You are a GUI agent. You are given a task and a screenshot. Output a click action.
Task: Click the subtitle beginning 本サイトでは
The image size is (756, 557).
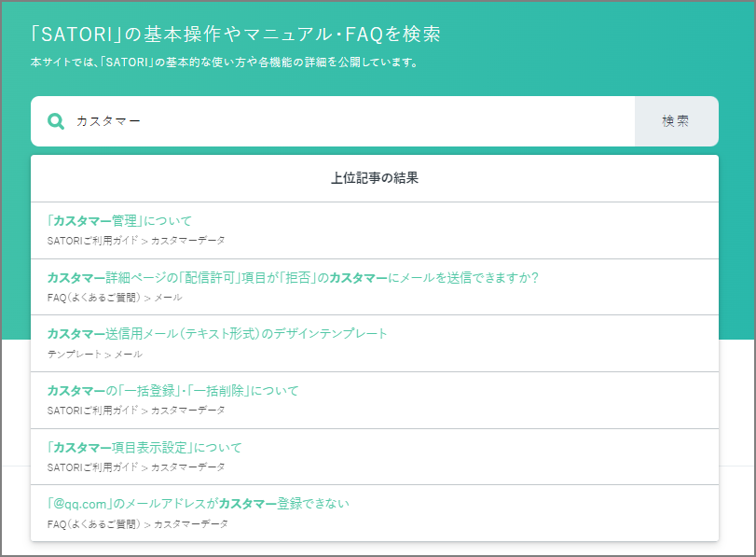pyautogui.click(x=225, y=63)
